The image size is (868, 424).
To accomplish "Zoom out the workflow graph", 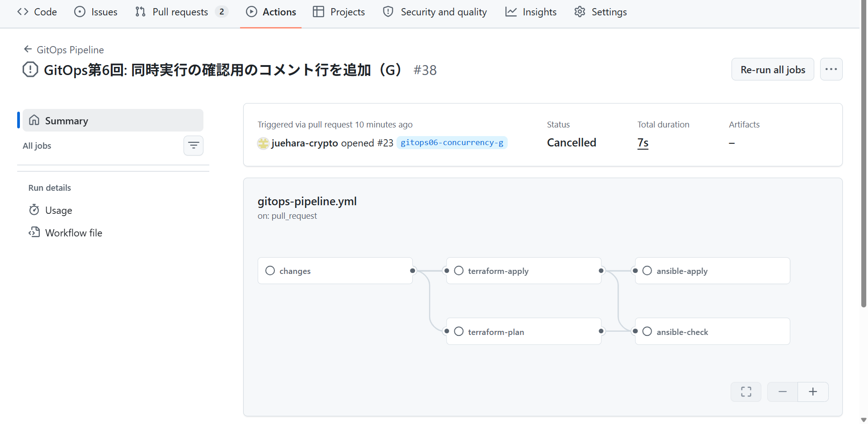I will pos(783,392).
